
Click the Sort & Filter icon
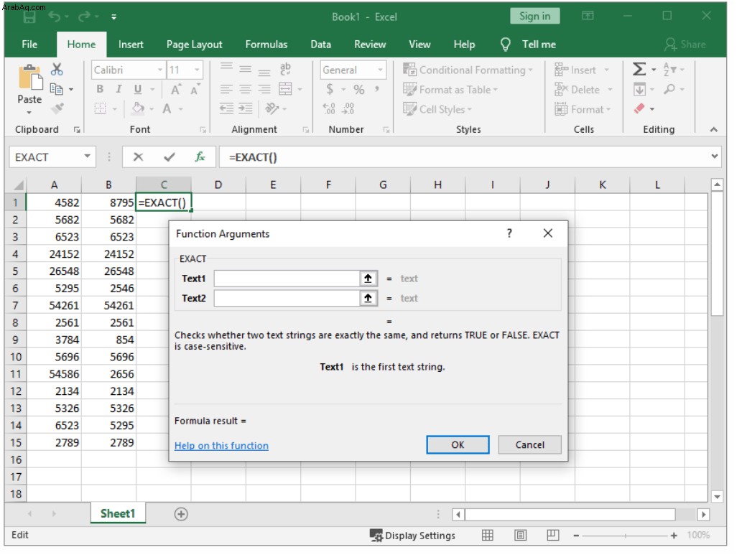670,70
